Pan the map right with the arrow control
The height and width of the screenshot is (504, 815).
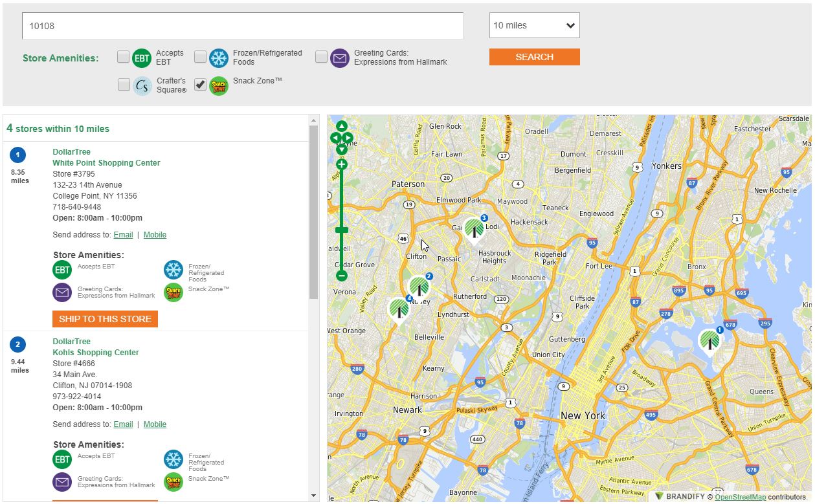[x=348, y=138]
